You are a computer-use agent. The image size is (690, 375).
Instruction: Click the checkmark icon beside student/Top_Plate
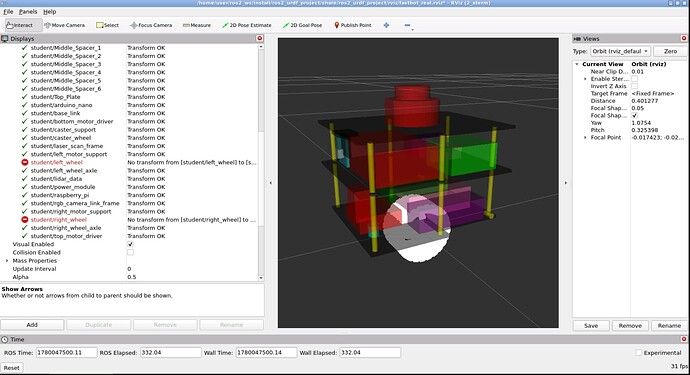pyautogui.click(x=25, y=97)
